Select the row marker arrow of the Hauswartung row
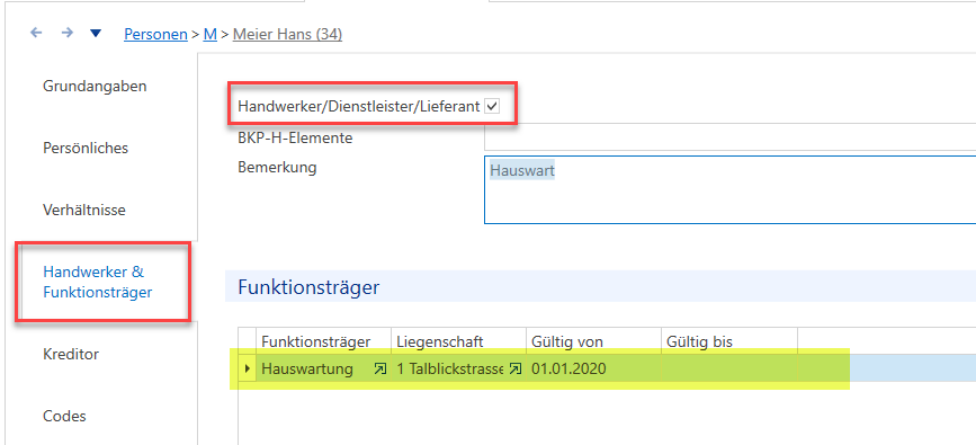 [x=247, y=368]
